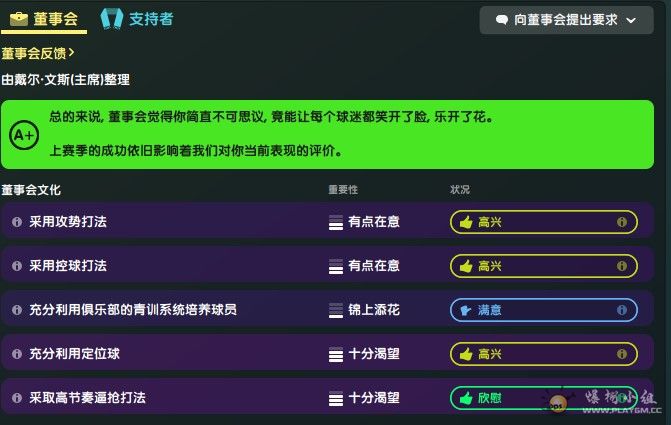Click the A+ grade badge
The height and width of the screenshot is (425, 671).
(23, 134)
